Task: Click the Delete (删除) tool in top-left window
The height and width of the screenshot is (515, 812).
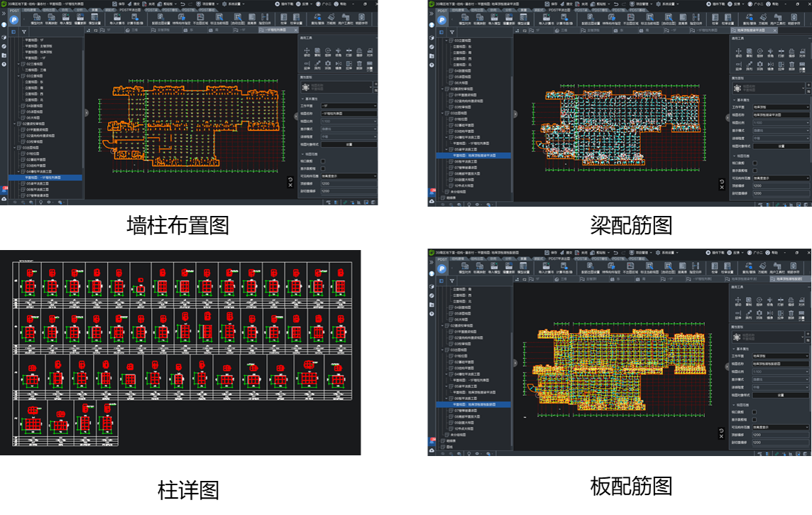Action: click(x=359, y=65)
